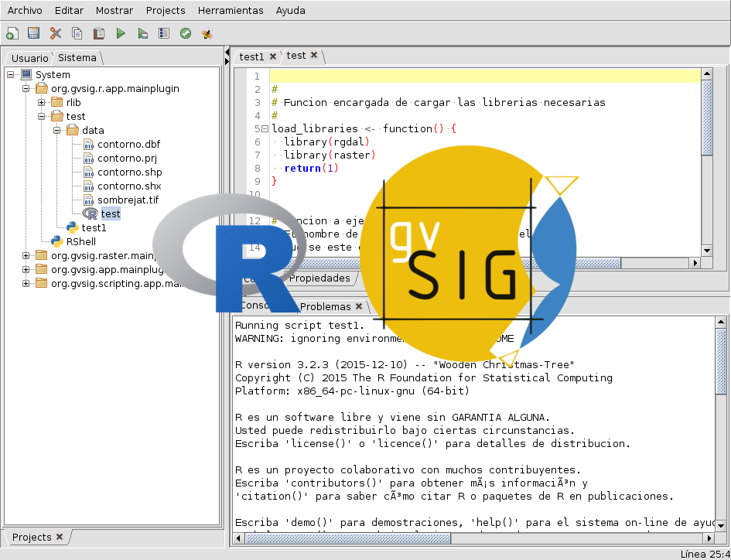Viewport: 731px width, 560px height.
Task: Click the green checkmark toolbar icon
Action: (186, 33)
